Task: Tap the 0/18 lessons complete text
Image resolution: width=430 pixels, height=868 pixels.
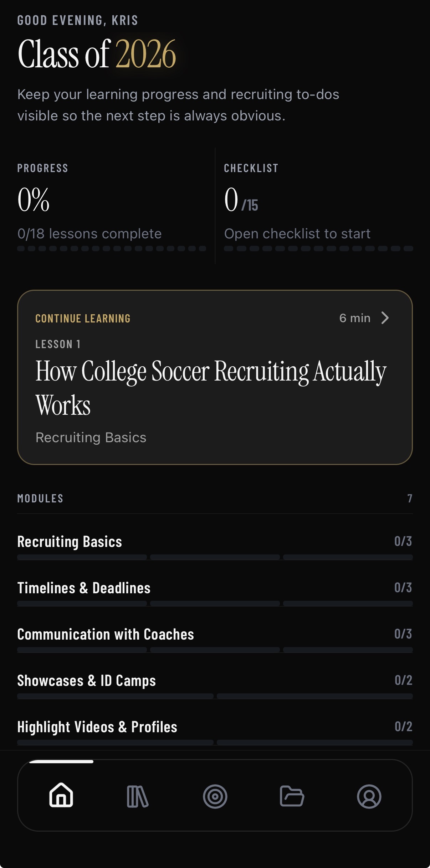Action: tap(89, 234)
